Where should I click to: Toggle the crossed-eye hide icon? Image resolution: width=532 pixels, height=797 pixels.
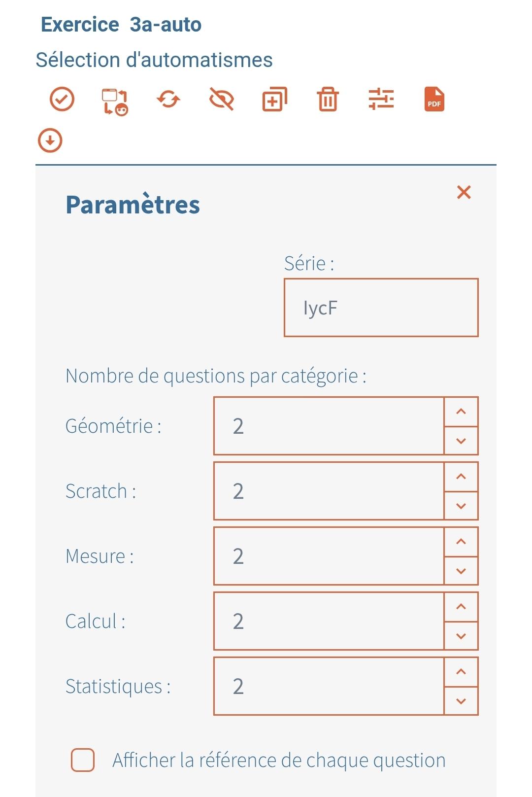point(222,100)
